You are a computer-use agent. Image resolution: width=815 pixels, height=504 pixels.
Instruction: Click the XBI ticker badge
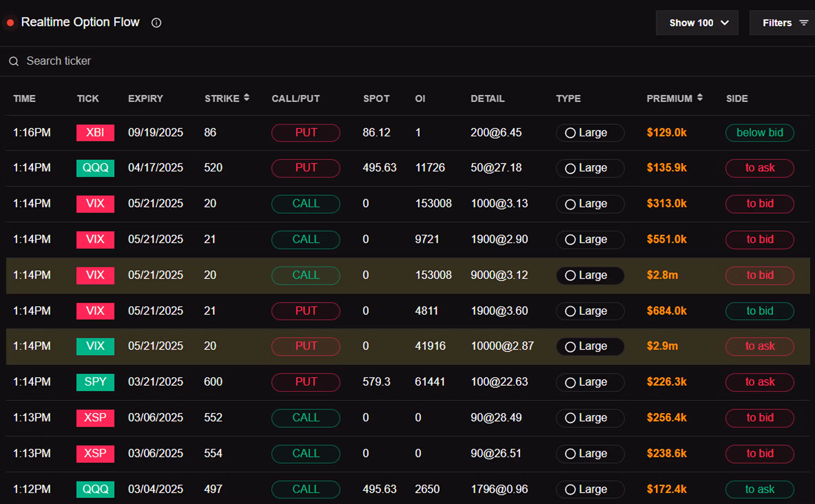(95, 133)
